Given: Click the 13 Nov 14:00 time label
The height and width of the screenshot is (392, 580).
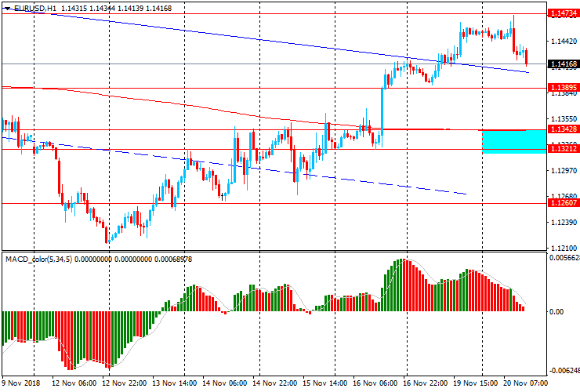Looking at the screenshot, I should (174, 383).
